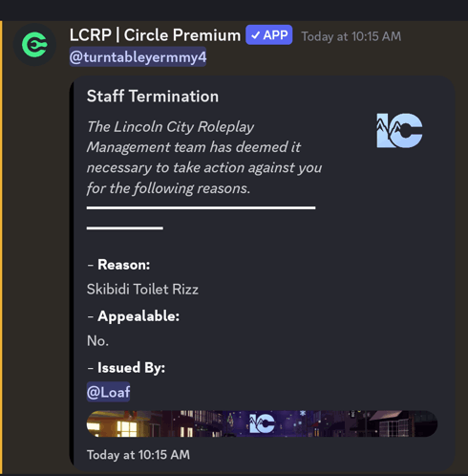468x476 pixels.
Task: Click the lit yellow window in the banner
Action: click(x=127, y=428)
